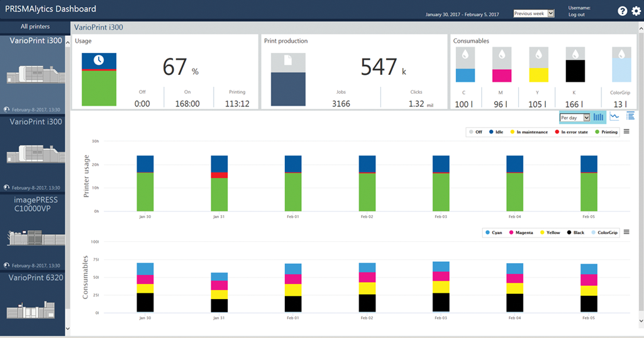The width and height of the screenshot is (644, 338).
Task: Click the date range January 30 - February 5
Action: tap(462, 14)
